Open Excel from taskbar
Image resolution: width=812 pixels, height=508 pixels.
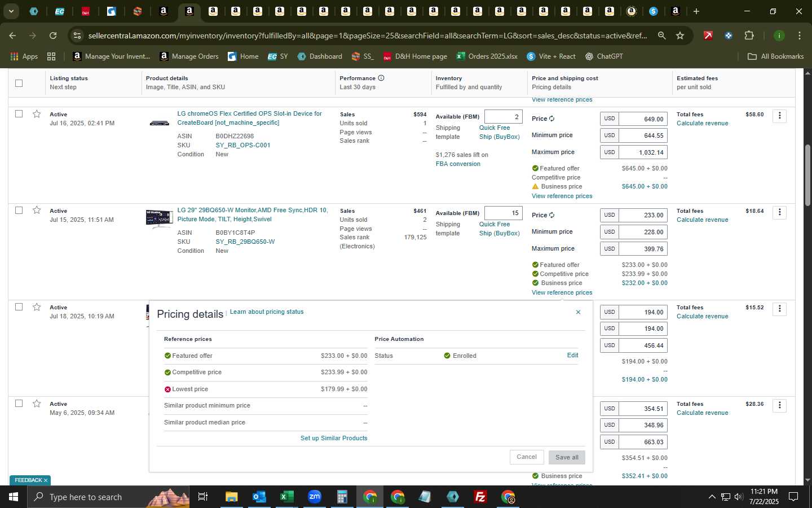286,497
